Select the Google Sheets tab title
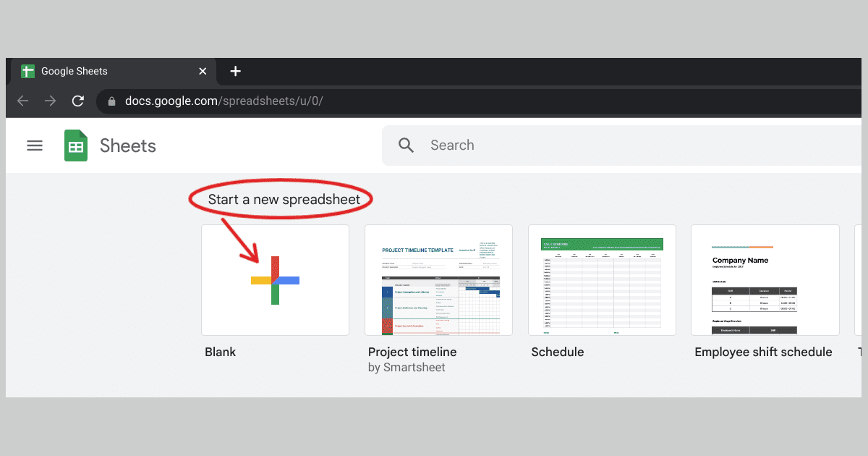868x456 pixels. tap(75, 71)
